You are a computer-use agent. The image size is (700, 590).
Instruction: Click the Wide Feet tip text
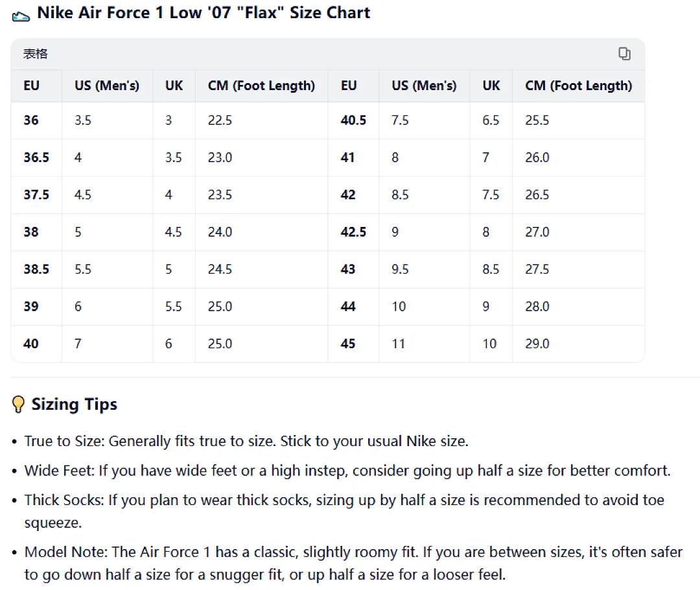tap(347, 471)
